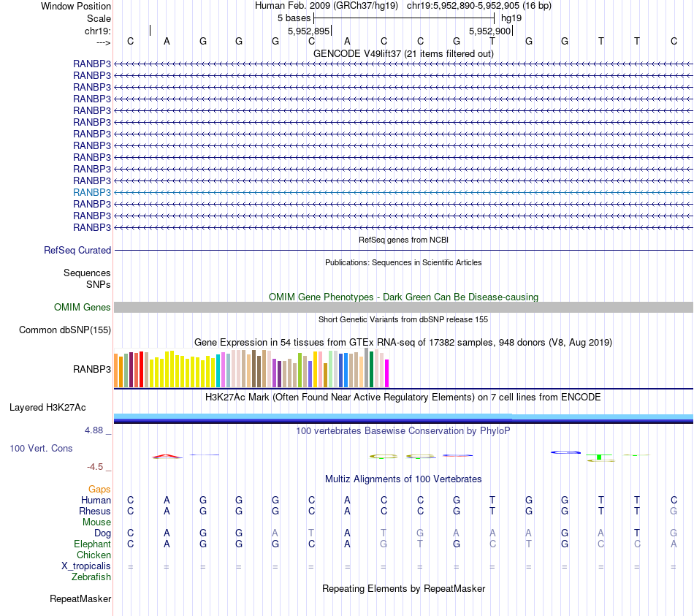The image size is (694, 616).
Task: Click 'Short Genetic Variants from dbSNP release 155'
Action: [x=403, y=319]
